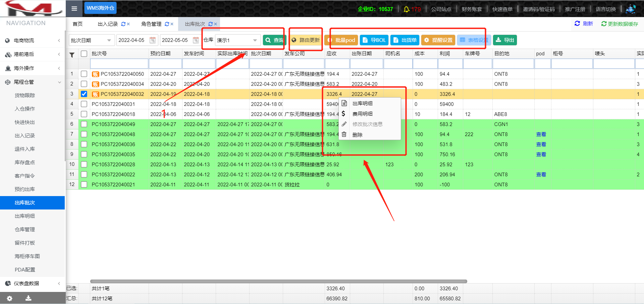Click the horizontal scrollbar below the table

278,282
